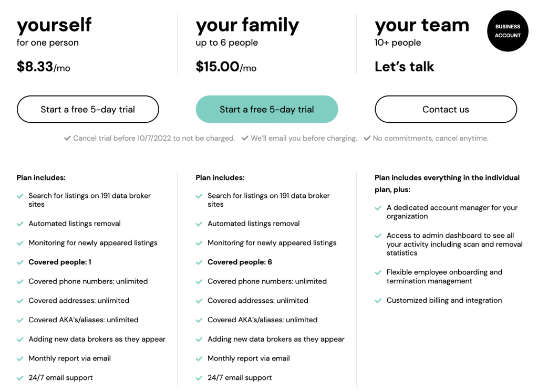Click checkmark beside Cancel trial before 10/7/2022
Image resolution: width=538 pixels, height=392 pixels.
tap(67, 138)
